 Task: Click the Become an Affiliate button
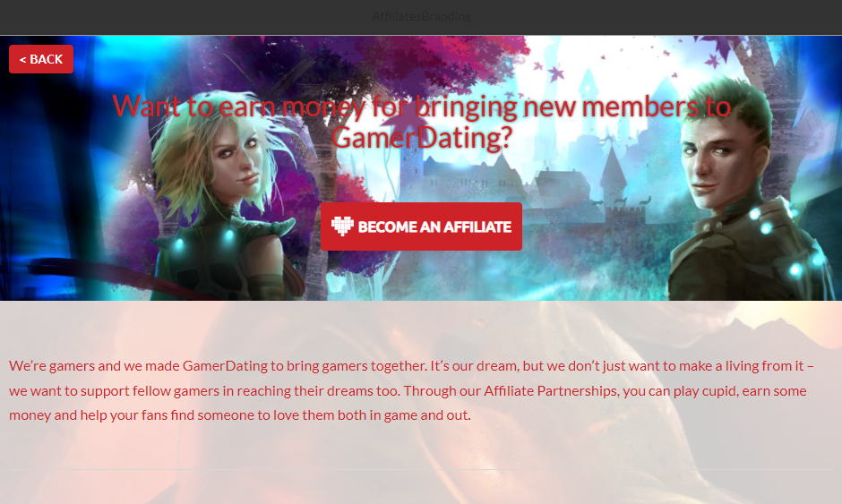[x=421, y=226]
